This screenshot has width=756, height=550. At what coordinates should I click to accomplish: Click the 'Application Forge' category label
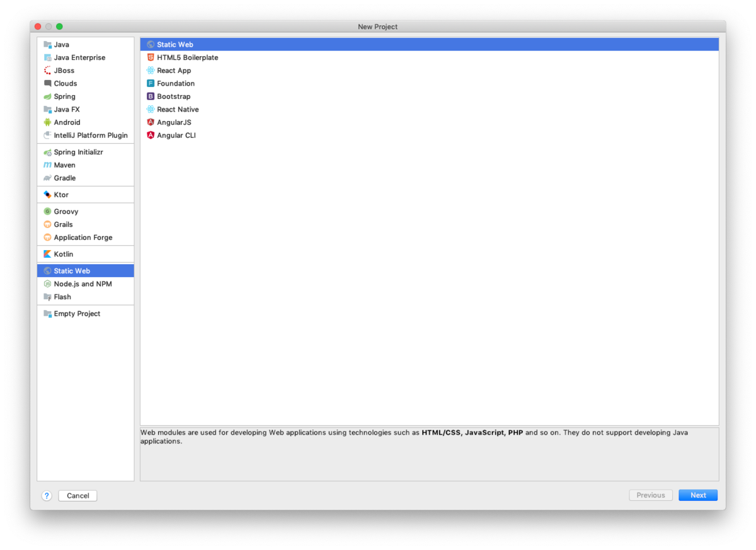(83, 238)
